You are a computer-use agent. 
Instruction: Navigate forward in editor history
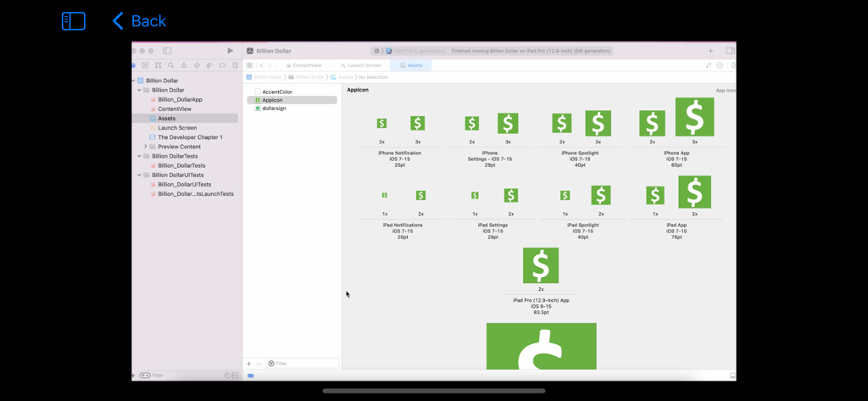click(270, 65)
